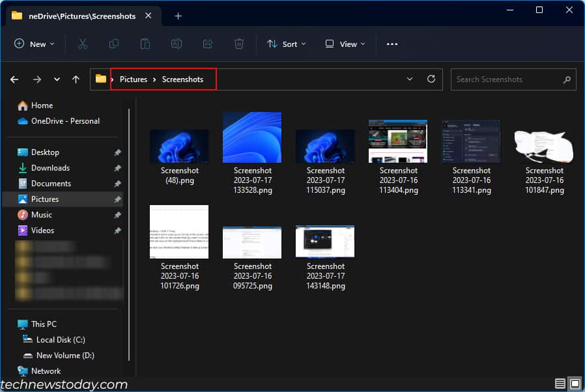Click the Rename icon in toolbar
The image size is (585, 392).
tap(177, 44)
